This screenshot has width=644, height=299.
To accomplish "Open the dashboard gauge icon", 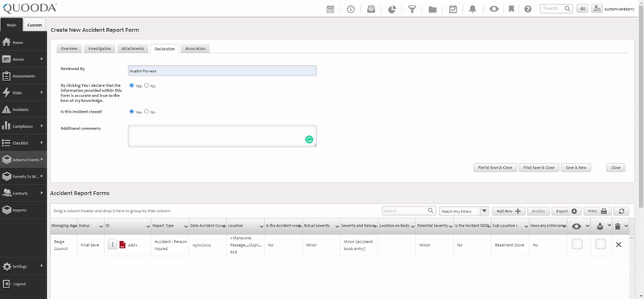I will coord(351,9).
